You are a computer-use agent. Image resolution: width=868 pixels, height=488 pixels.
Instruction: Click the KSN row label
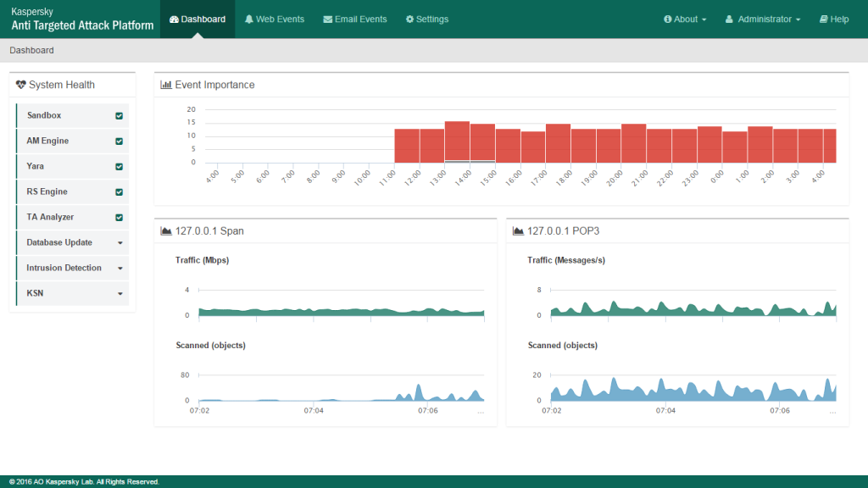point(35,293)
